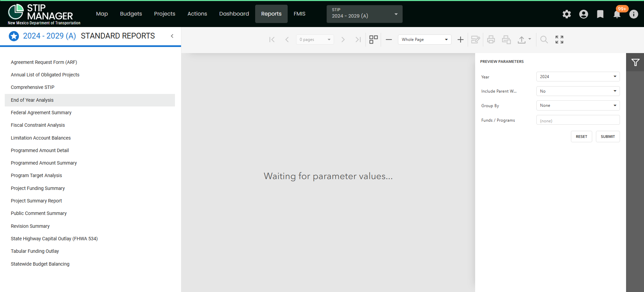Image resolution: width=644 pixels, height=292 pixels.
Task: Open the Actions tab
Action: pos(197,14)
